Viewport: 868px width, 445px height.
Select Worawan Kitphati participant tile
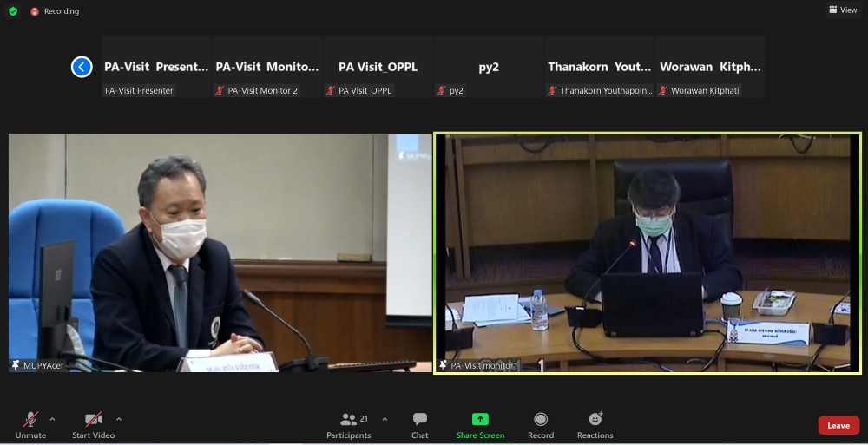click(710, 67)
